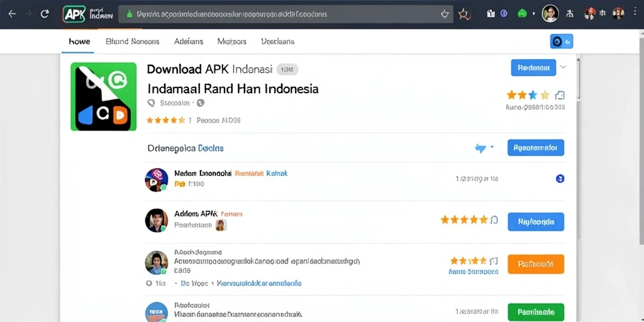Click the blue circular avatar in the bottom row

(x=157, y=312)
